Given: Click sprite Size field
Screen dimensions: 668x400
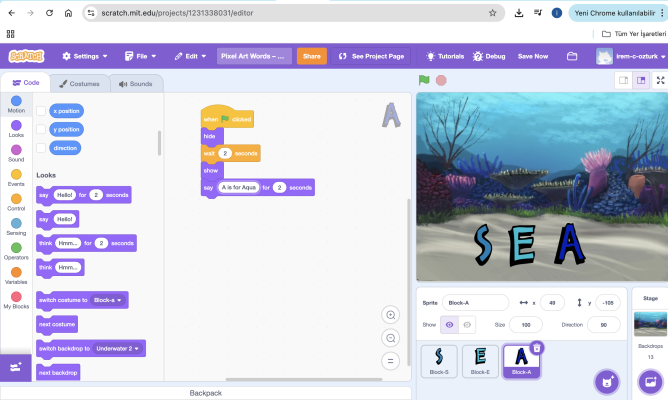Looking at the screenshot, I should click(526, 325).
